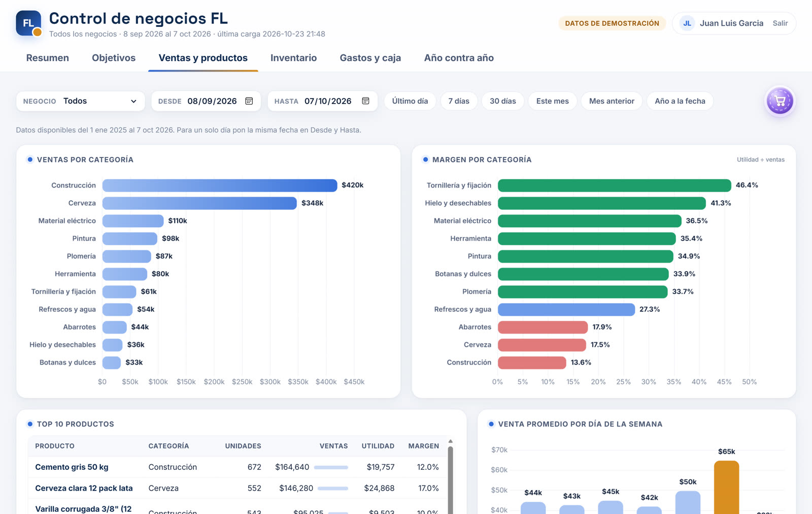The width and height of the screenshot is (812, 514).
Task: Click the Ventas por categoría card title
Action: pos(85,159)
